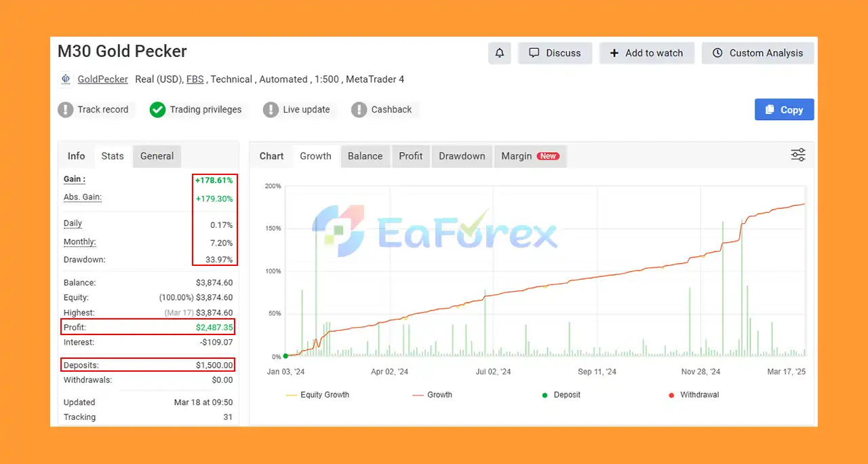Select the Margin New chart tab
Image resolution: width=868 pixels, height=464 pixels.
(530, 156)
